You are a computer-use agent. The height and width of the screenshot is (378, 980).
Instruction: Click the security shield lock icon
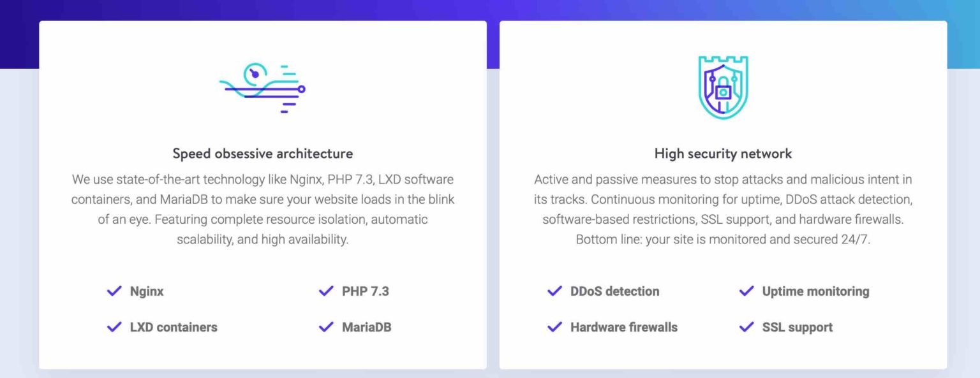click(x=723, y=87)
